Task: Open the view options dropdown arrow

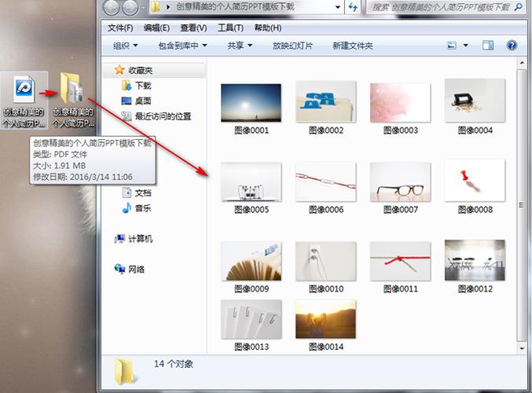Action: coord(466,45)
